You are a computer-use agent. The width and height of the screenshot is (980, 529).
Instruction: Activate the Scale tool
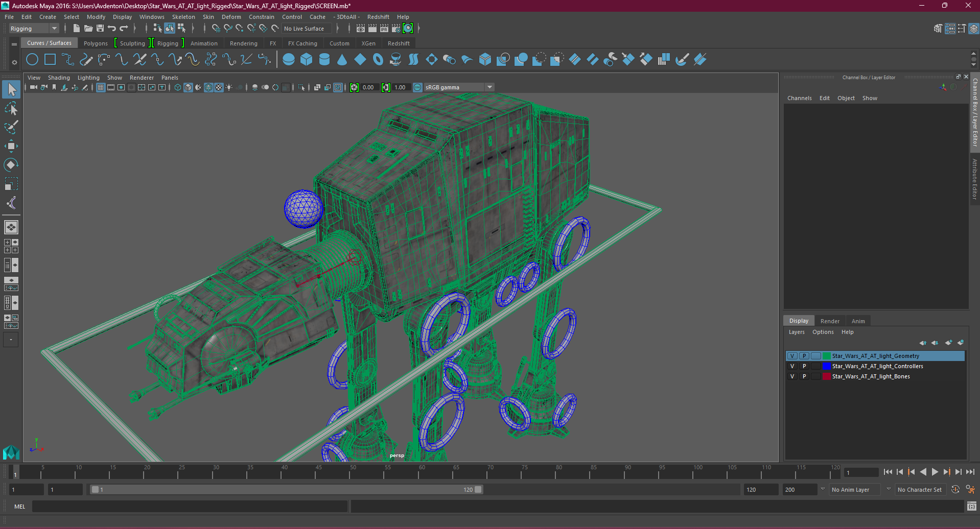[11, 184]
